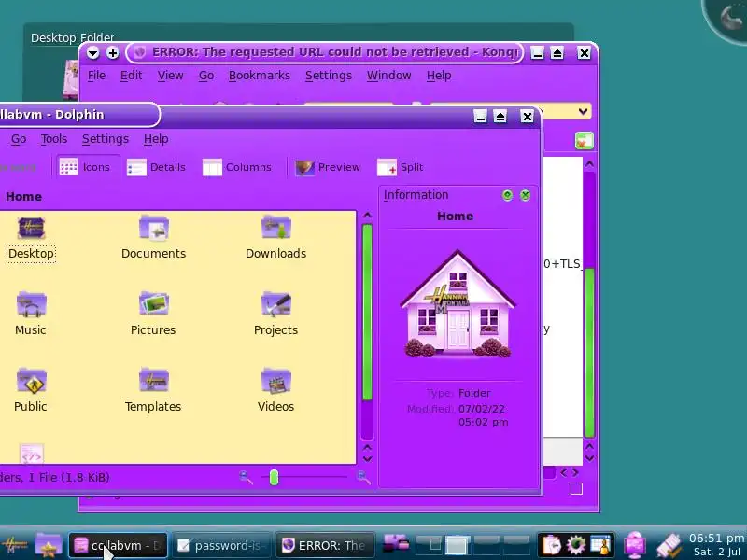Viewport: 747px width, 560px height.
Task: Click the Home breadcrumb in Dolphin location bar
Action: (x=24, y=197)
